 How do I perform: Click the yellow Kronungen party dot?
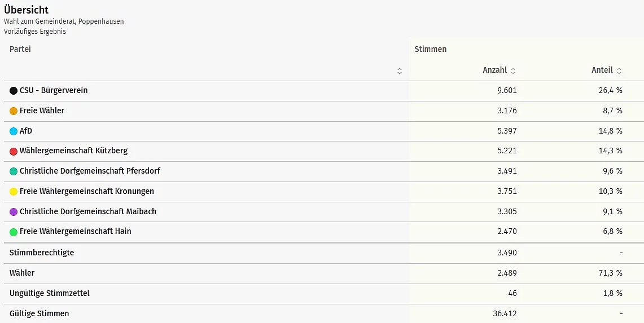[x=14, y=192]
